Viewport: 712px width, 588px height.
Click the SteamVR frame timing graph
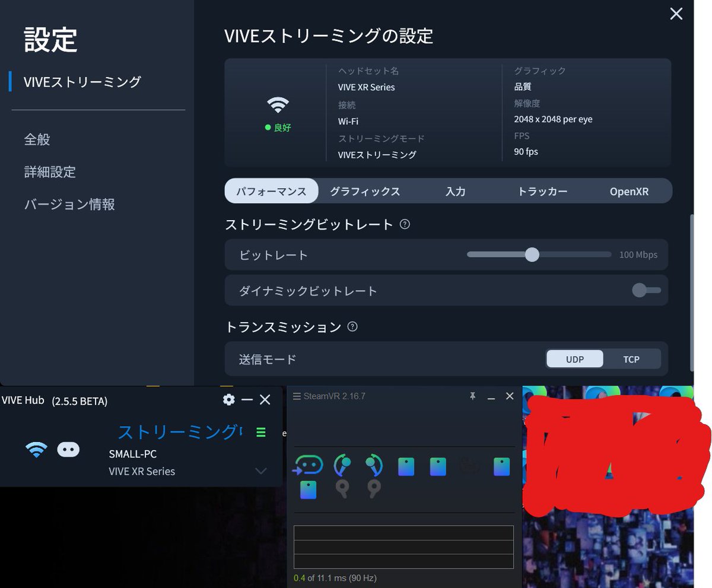403,547
